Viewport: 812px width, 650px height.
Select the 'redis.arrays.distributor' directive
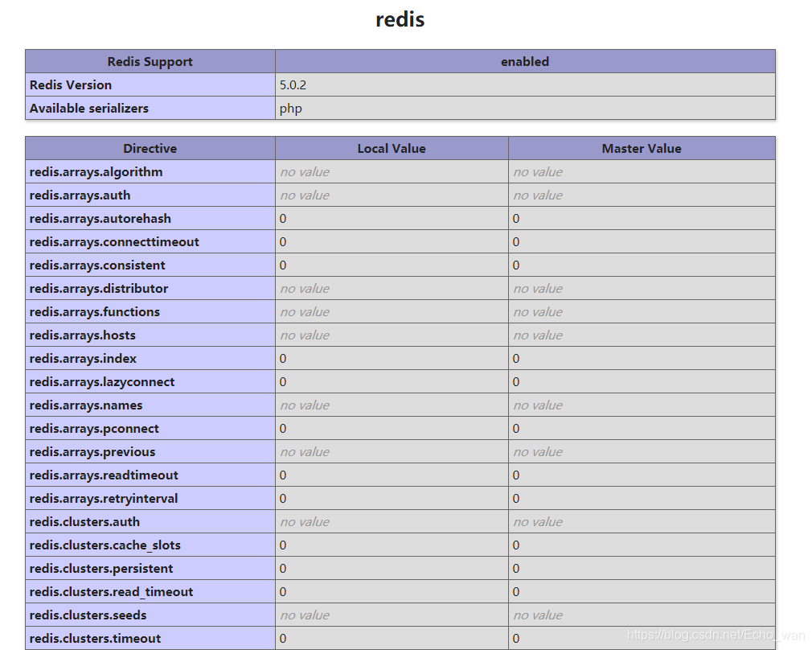99,289
